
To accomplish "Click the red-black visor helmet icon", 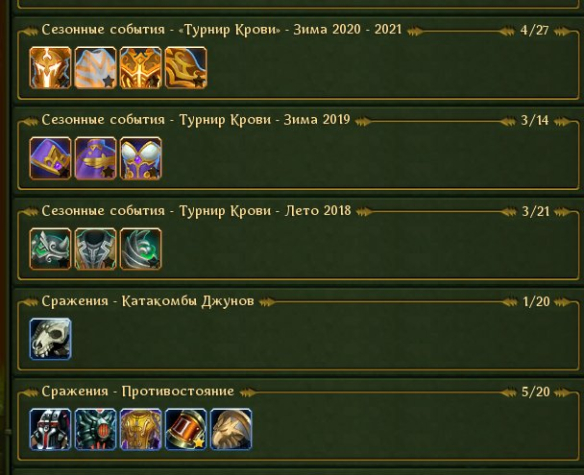I will click(x=50, y=429).
